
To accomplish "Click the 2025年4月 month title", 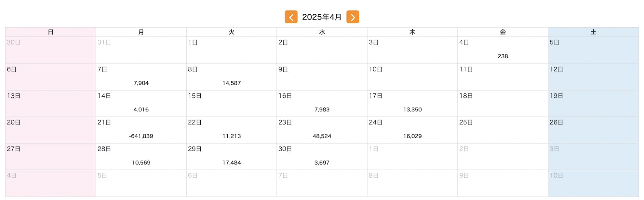I will click(x=322, y=17).
